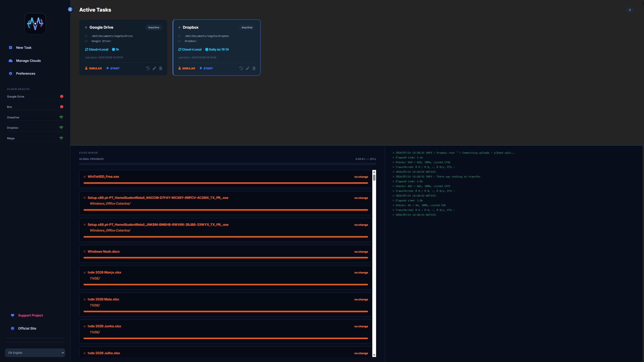Click the Google Drive error status indicator

click(x=62, y=96)
